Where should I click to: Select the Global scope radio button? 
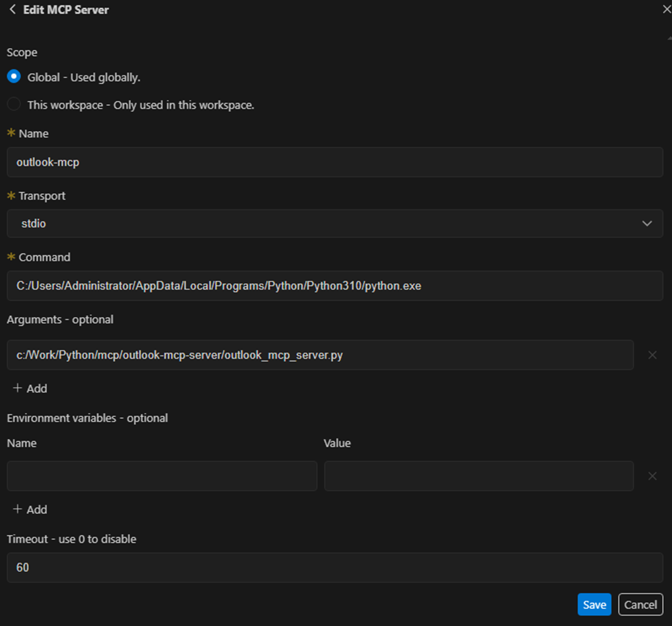point(14,76)
